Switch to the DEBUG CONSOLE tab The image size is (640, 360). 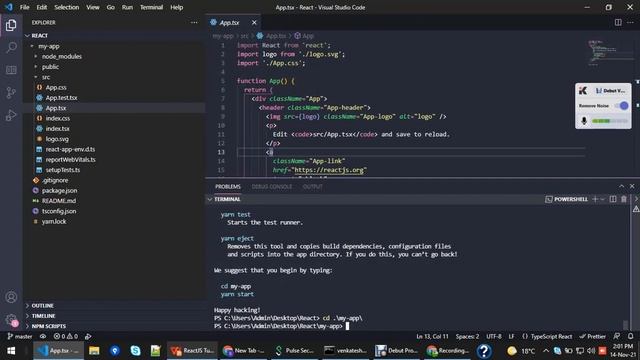271,187
